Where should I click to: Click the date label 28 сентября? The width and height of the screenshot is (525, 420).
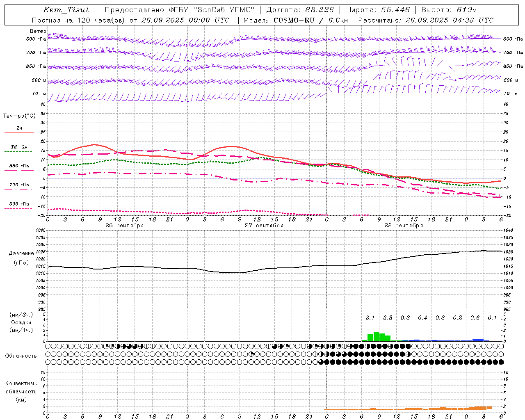[404, 226]
